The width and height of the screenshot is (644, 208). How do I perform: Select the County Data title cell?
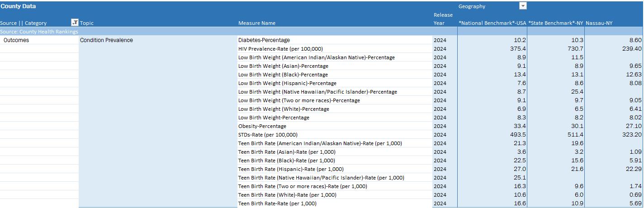(x=18, y=6)
